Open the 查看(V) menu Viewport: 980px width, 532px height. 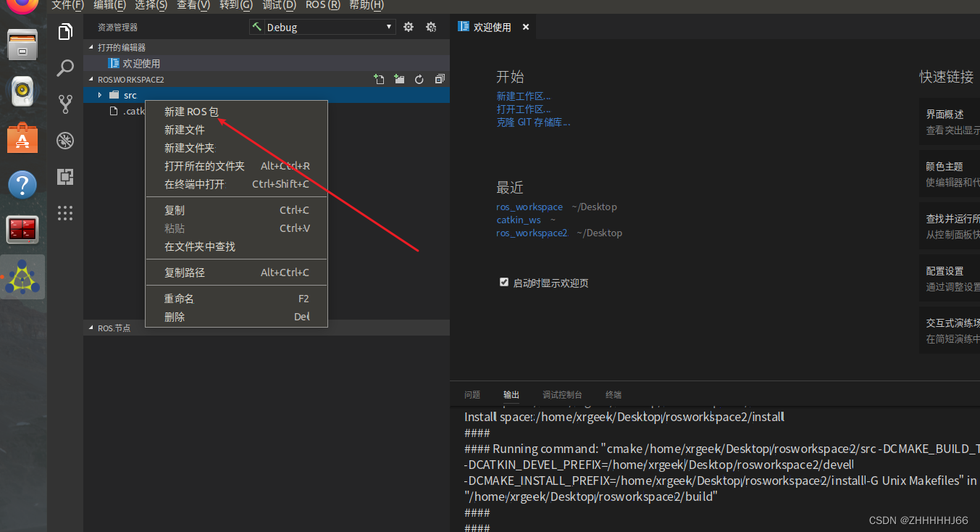[x=193, y=5]
